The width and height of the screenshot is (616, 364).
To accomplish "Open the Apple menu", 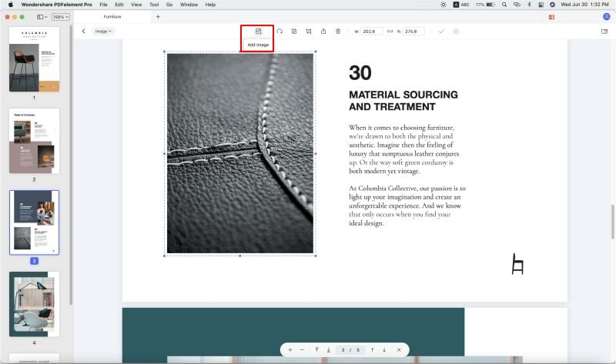I will [11, 5].
